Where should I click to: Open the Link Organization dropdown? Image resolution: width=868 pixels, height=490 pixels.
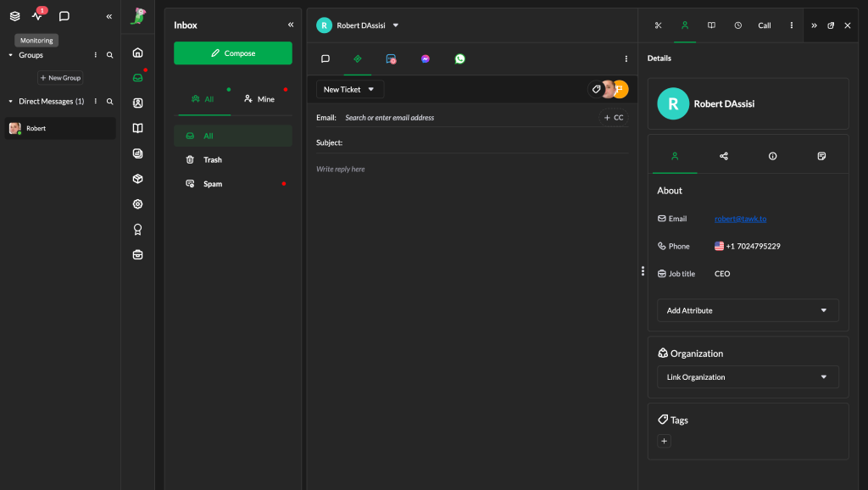(748, 377)
